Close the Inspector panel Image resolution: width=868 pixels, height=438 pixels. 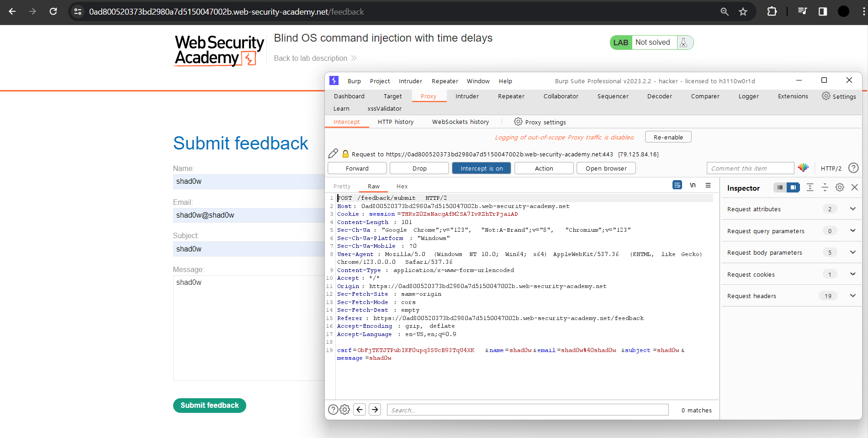click(x=854, y=187)
